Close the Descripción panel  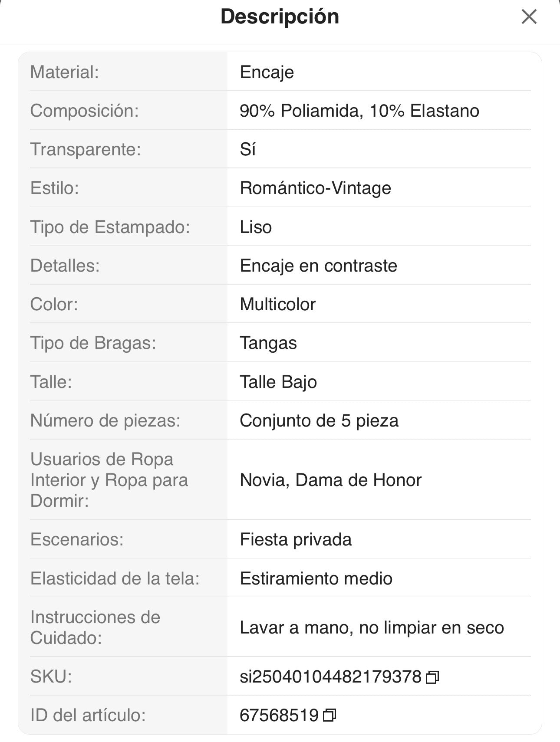[x=529, y=17]
